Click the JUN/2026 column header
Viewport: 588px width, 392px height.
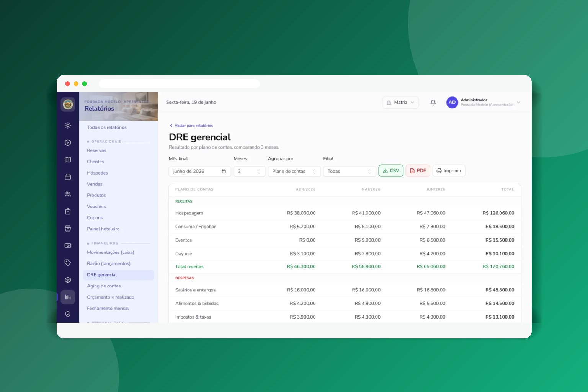point(436,189)
